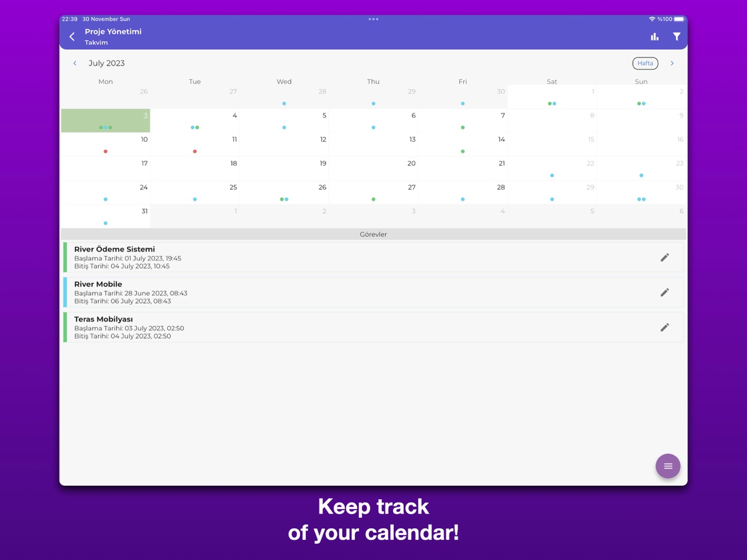This screenshot has height=560, width=747.
Task: Select July 24 on calendar
Action: [106, 192]
